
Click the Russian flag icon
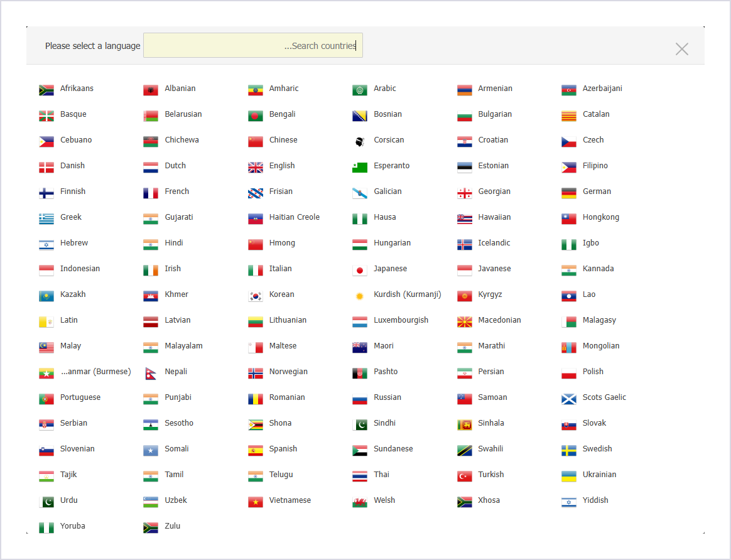[359, 398]
